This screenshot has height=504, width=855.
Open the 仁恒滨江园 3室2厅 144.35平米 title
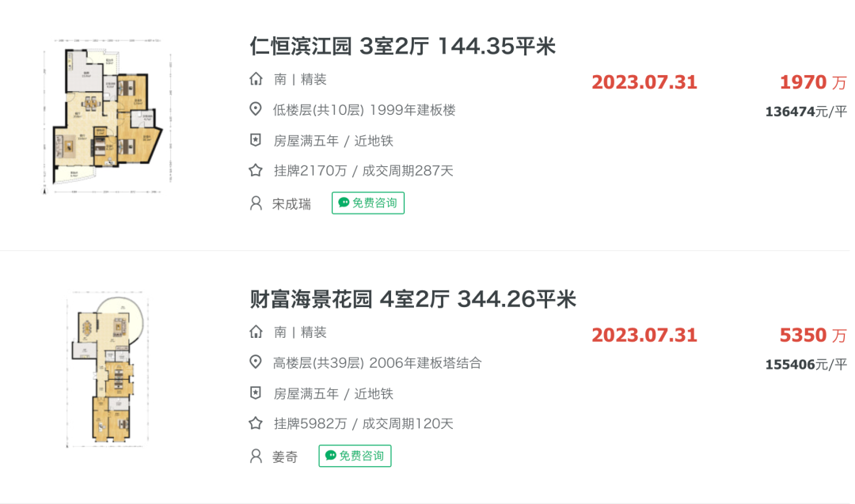click(x=402, y=47)
